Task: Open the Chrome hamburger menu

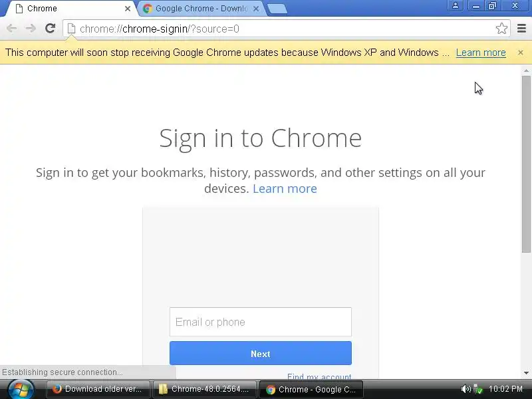Action: point(521,29)
